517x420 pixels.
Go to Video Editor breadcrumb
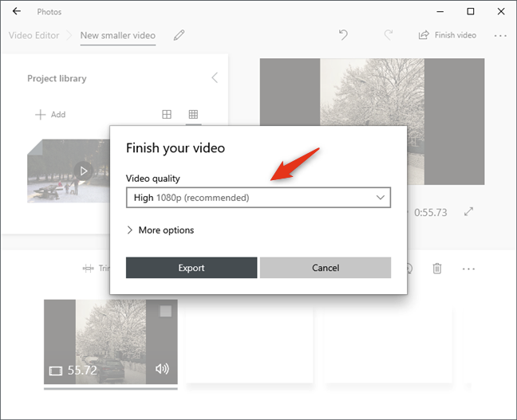point(34,35)
